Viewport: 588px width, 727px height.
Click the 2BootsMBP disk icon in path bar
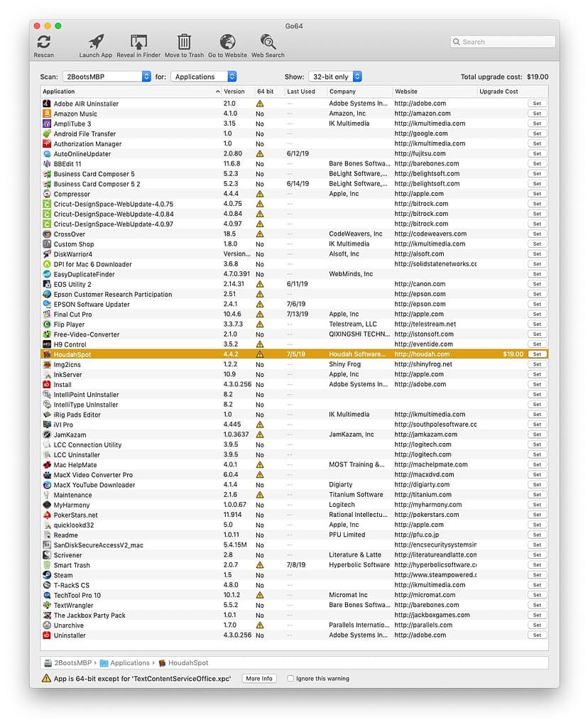coord(48,663)
